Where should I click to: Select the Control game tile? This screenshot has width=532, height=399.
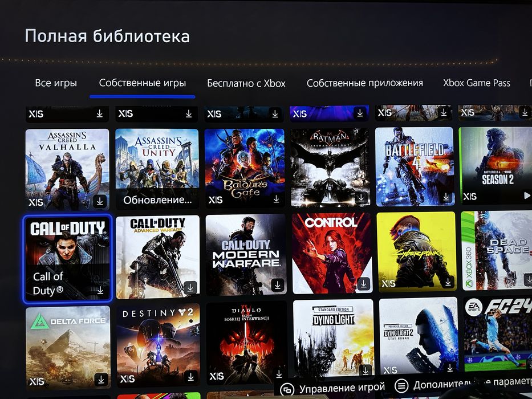tap(332, 254)
